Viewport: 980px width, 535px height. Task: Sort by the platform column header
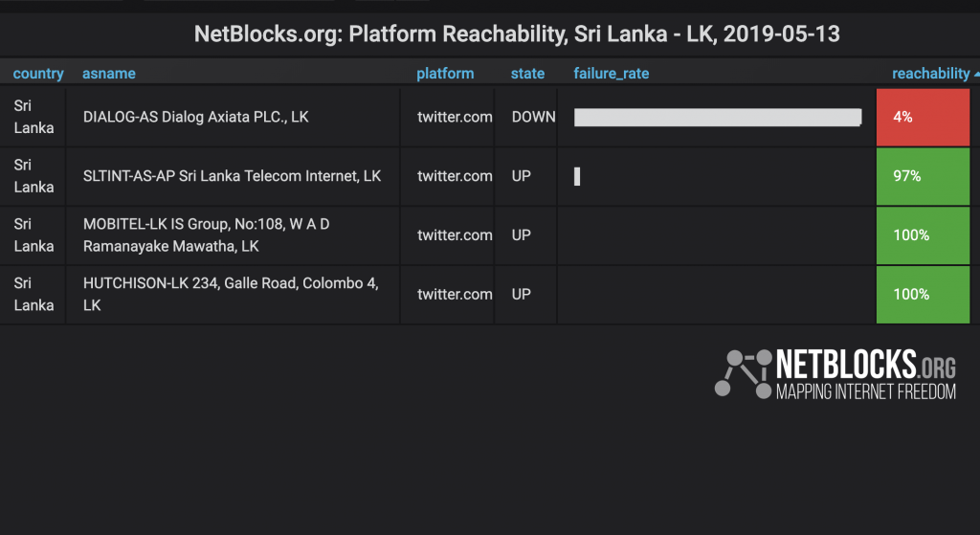[445, 73]
